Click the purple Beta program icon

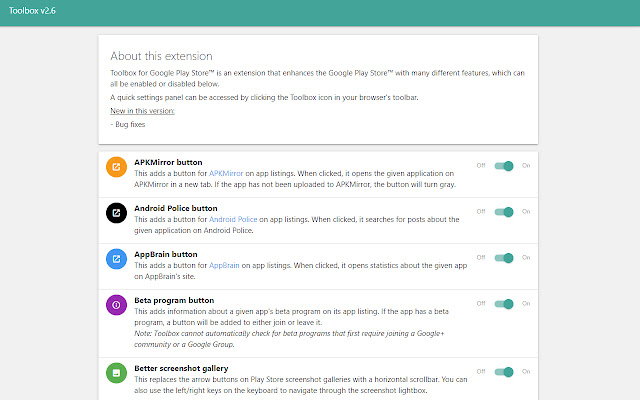tap(116, 304)
